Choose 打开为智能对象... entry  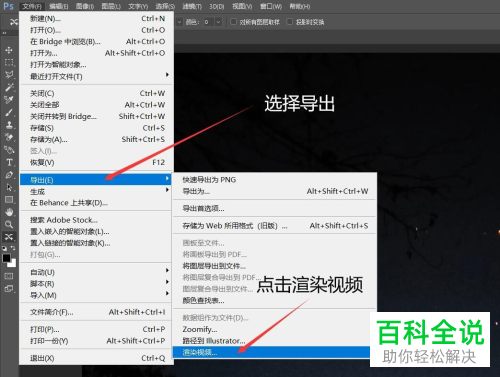[97, 65]
